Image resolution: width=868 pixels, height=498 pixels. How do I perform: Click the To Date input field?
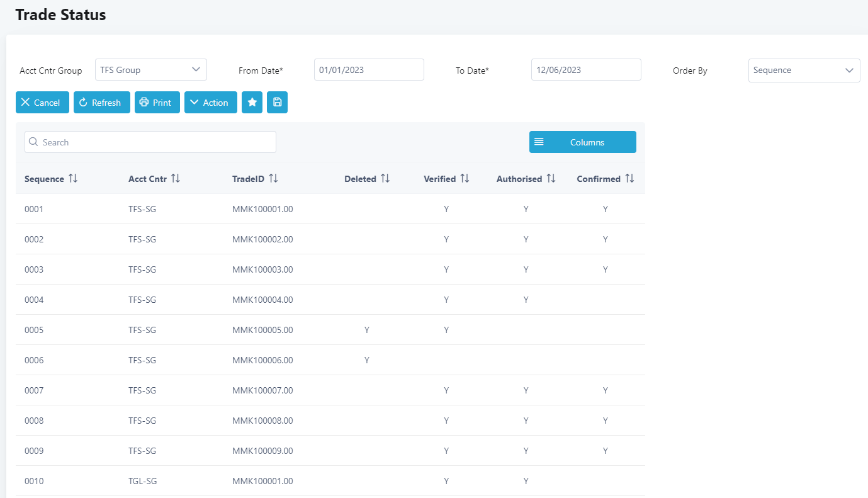(x=586, y=70)
